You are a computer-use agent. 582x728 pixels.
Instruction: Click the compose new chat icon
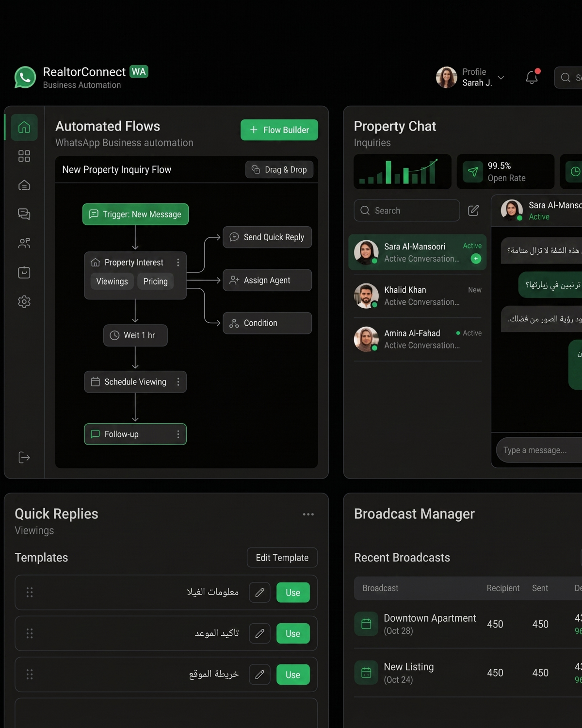[473, 211]
